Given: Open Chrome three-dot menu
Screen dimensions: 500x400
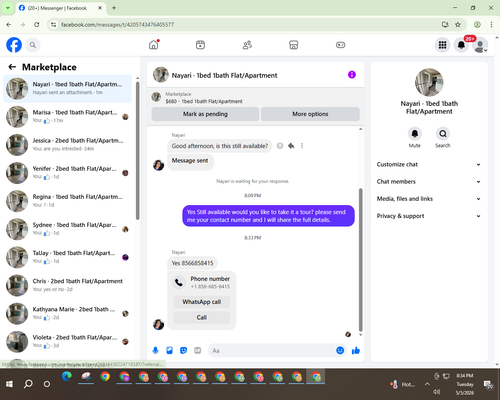Looking at the screenshot, I should [x=491, y=24].
